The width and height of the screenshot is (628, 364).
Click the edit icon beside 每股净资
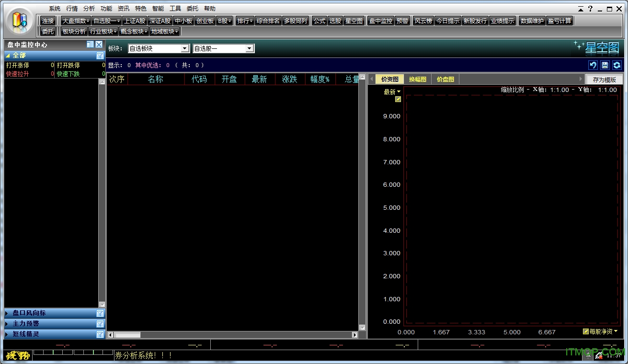point(586,331)
